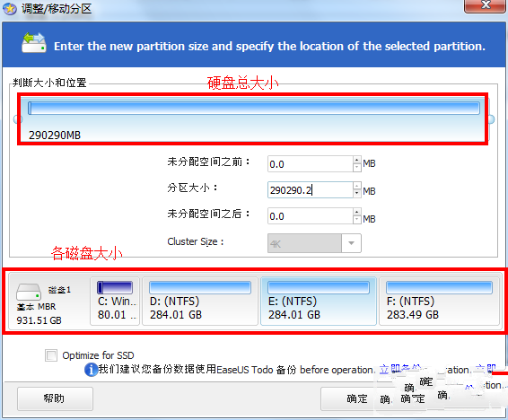Select the F: (NTFS) 283.49 GB partition
Image resolution: width=508 pixels, height=420 pixels.
click(439, 301)
